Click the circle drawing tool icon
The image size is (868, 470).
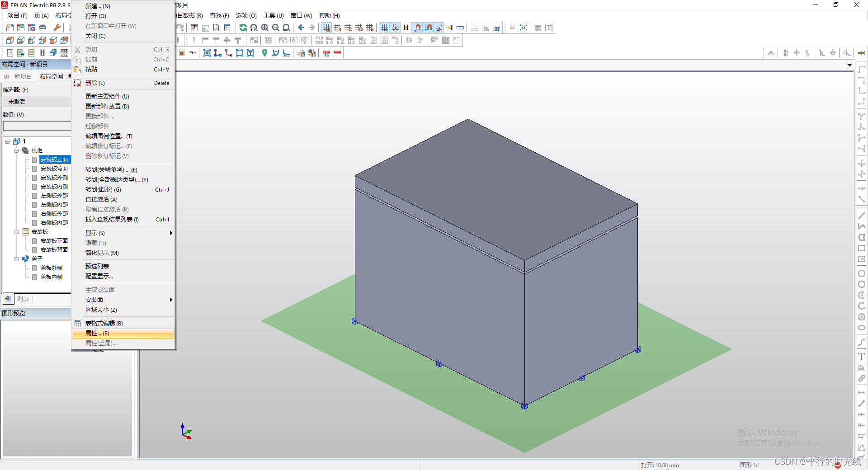(862, 273)
